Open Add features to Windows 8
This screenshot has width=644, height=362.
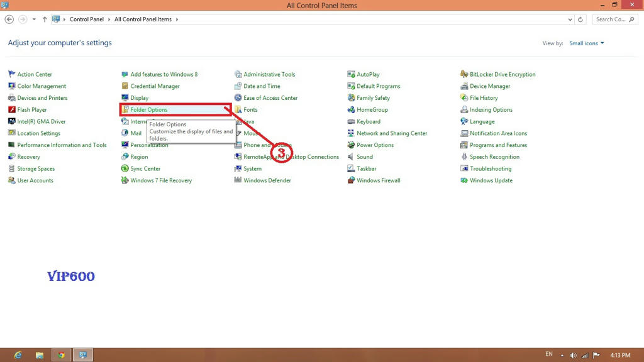click(x=164, y=74)
